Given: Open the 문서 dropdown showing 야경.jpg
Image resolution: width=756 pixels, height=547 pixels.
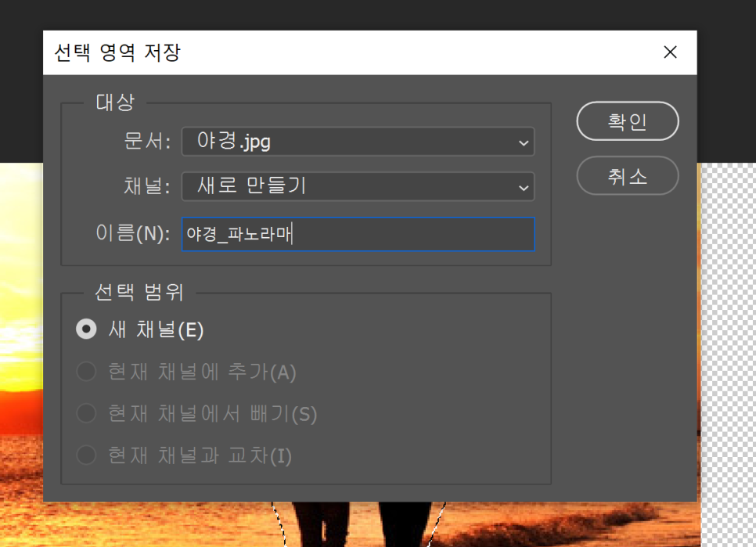Looking at the screenshot, I should [x=358, y=142].
